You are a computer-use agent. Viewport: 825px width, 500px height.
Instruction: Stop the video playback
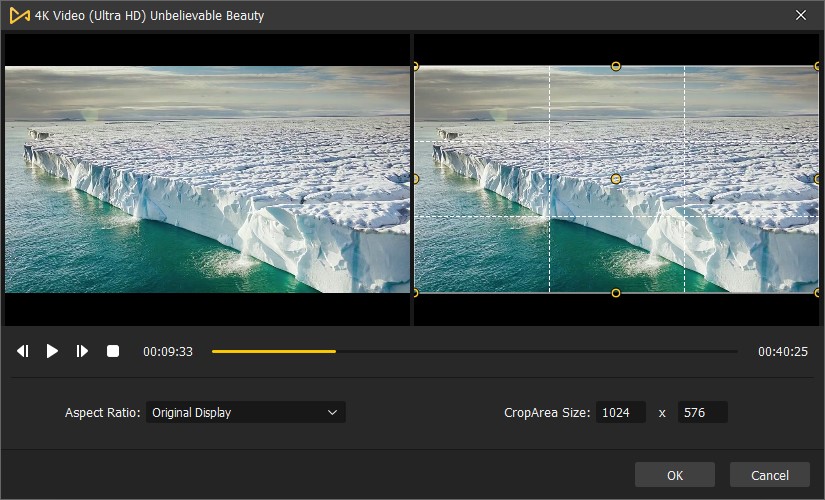click(x=113, y=351)
